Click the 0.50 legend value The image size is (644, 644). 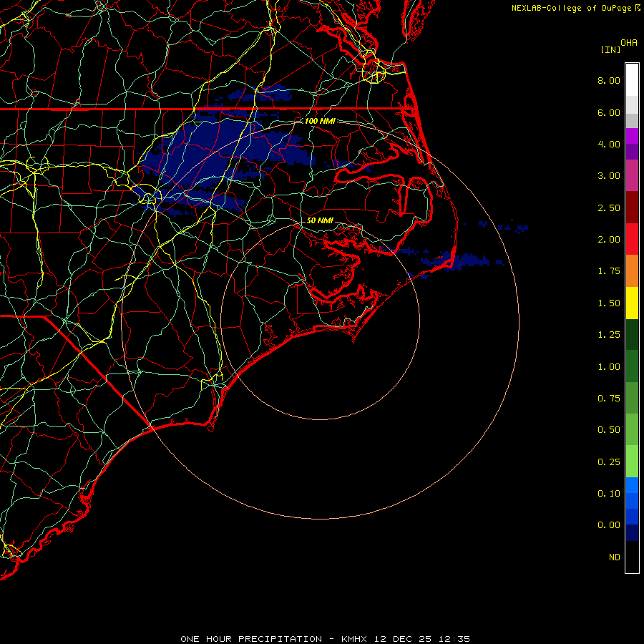(x=609, y=430)
